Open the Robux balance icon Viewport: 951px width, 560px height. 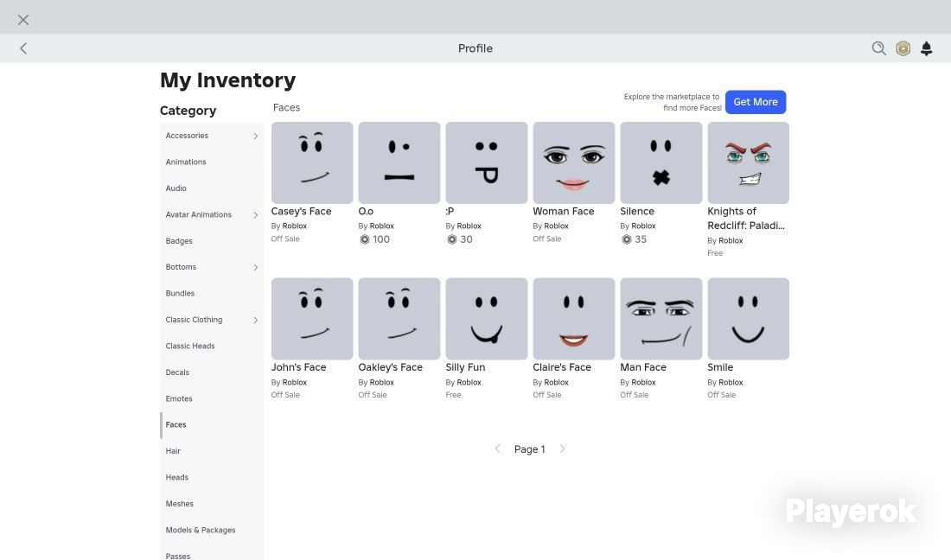click(903, 48)
